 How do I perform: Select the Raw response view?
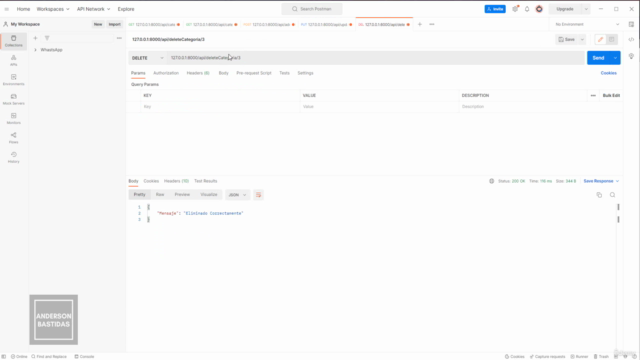pos(160,195)
